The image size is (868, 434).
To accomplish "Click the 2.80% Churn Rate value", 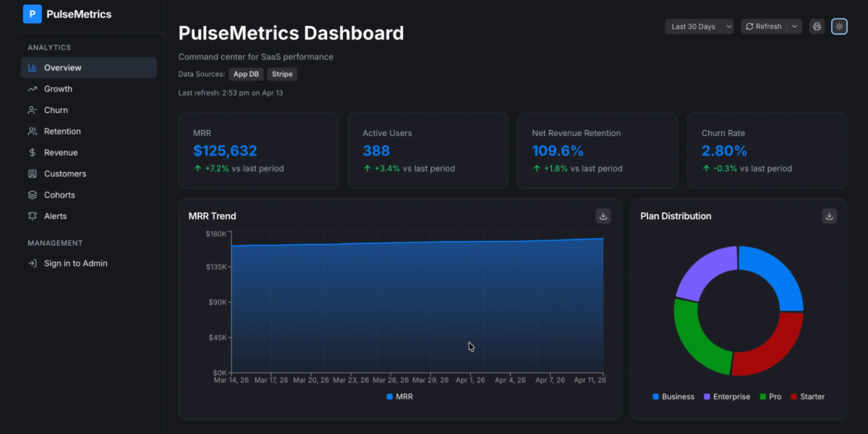I will pos(724,151).
